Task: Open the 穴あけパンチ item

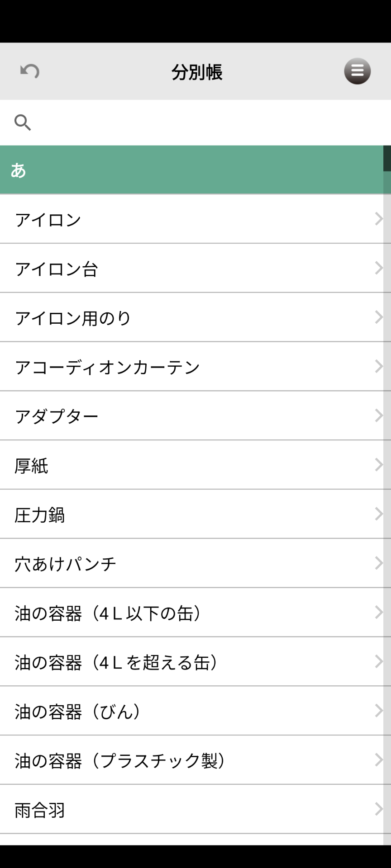Action: coord(66,564)
